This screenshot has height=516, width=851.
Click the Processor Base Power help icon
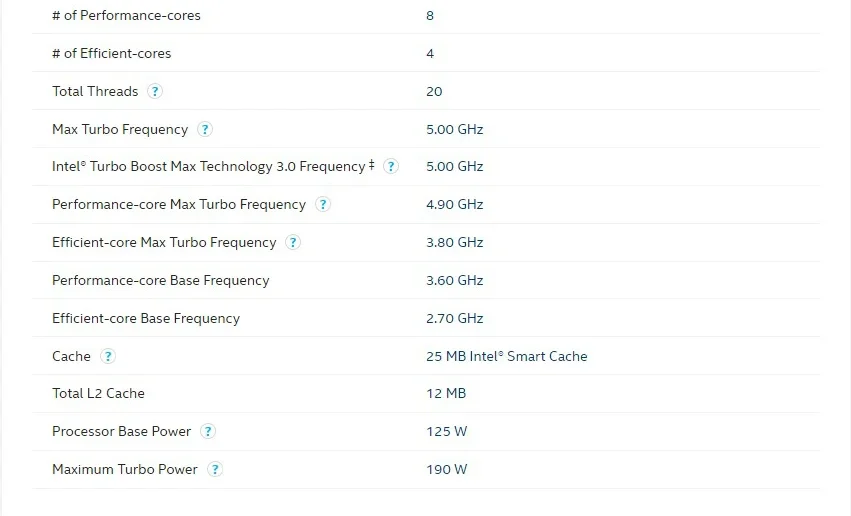point(208,431)
